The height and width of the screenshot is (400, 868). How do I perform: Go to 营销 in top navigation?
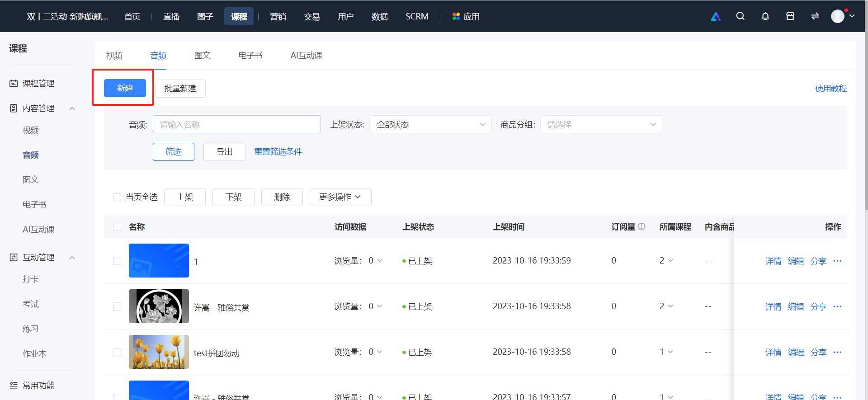click(x=278, y=16)
